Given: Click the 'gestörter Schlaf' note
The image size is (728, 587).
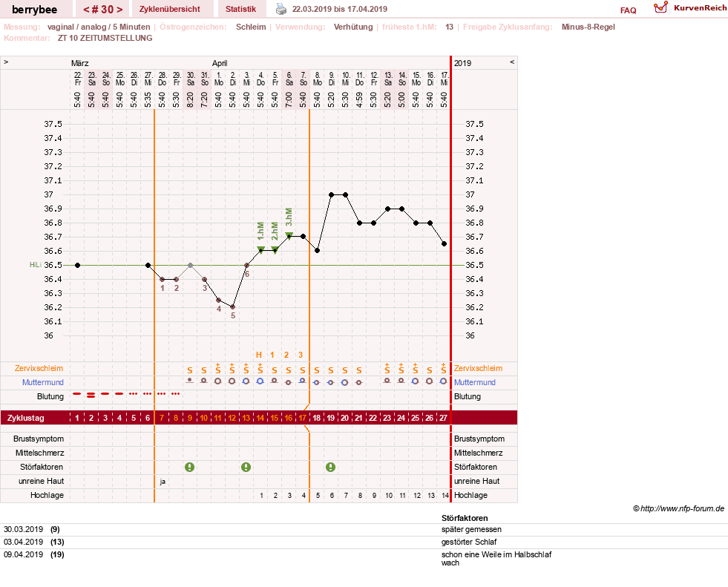Looking at the screenshot, I should 469,542.
